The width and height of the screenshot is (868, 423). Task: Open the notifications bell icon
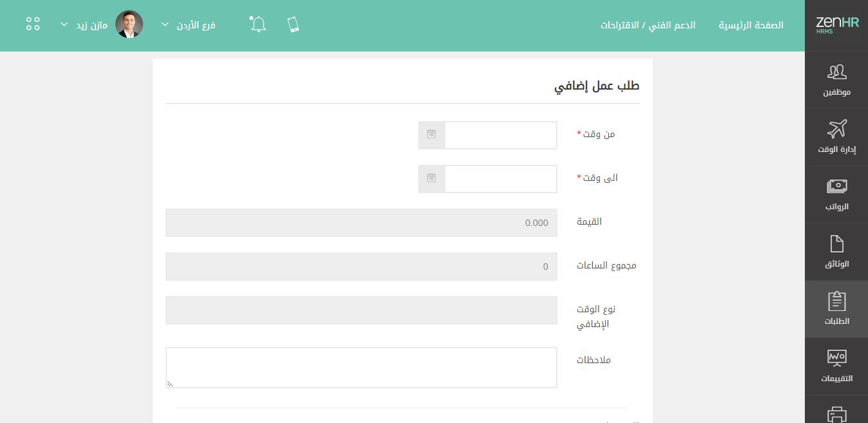[x=258, y=24]
